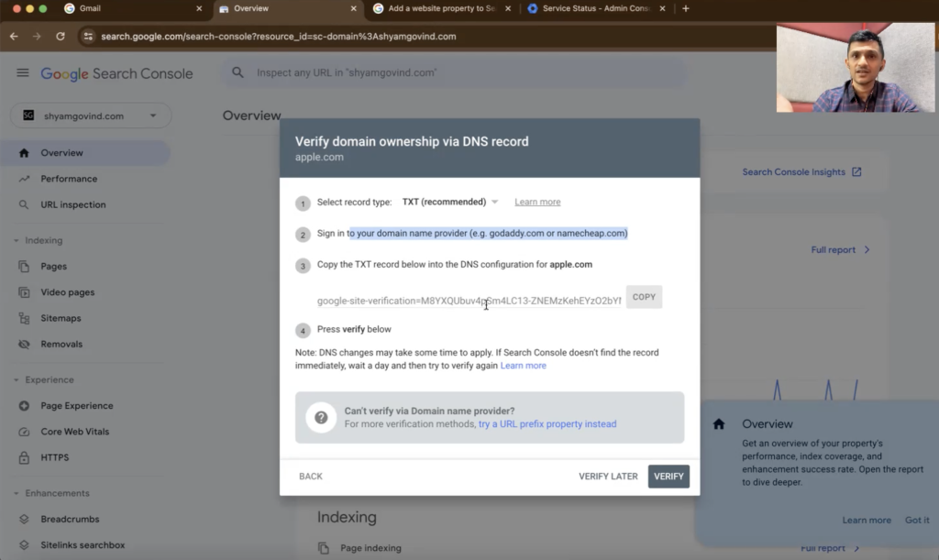Click the Breadcrumbs layers icon
The width and height of the screenshot is (939, 560).
tap(24, 519)
